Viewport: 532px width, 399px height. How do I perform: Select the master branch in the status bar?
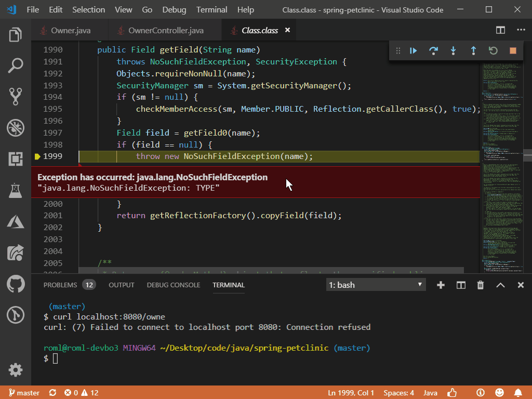24,393
